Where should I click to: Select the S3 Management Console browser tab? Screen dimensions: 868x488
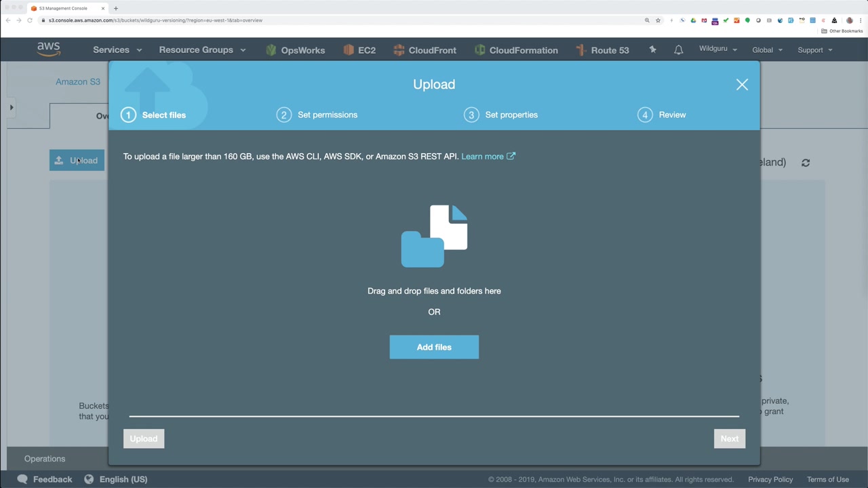tap(68, 8)
